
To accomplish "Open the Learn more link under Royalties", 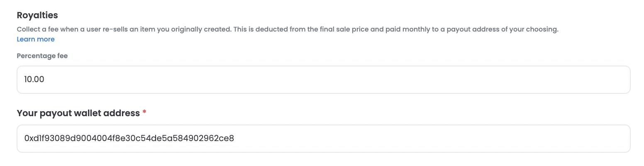I will click(36, 39).
